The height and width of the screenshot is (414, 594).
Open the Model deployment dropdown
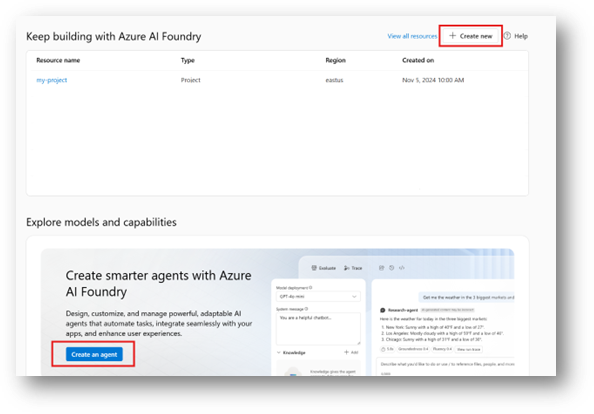coord(318,297)
